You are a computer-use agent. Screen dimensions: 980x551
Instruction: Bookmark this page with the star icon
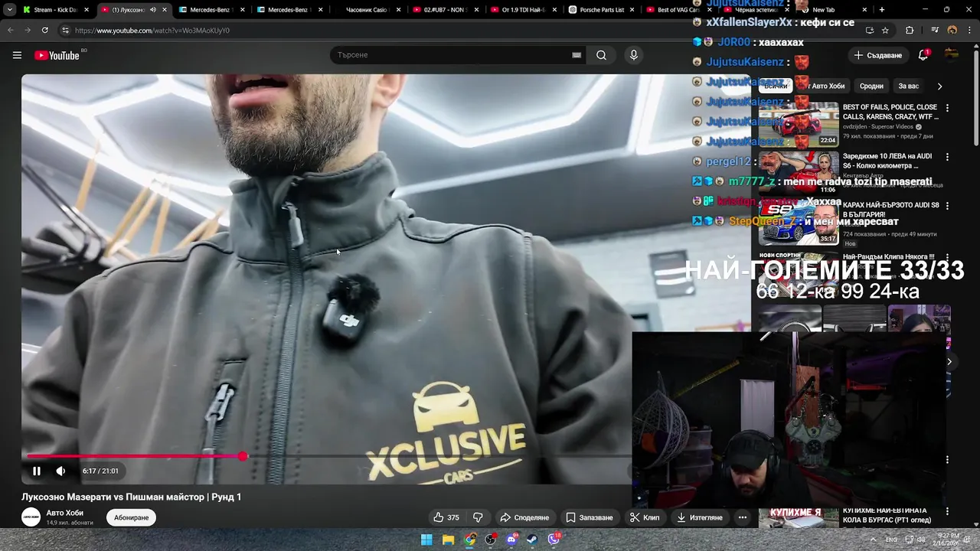[885, 30]
